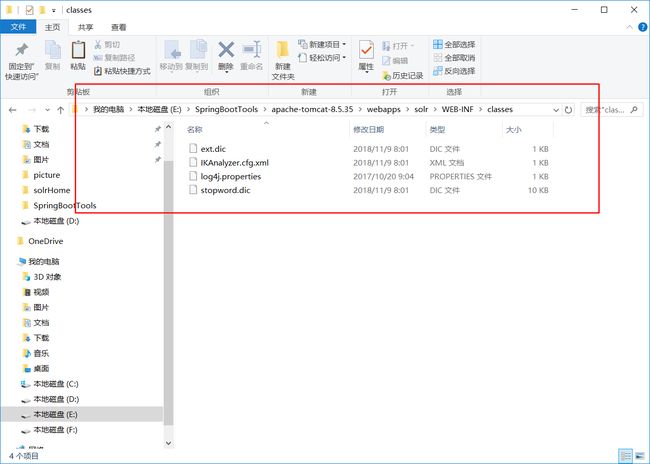
Task: Switch to large icons view layout
Action: pos(640,456)
